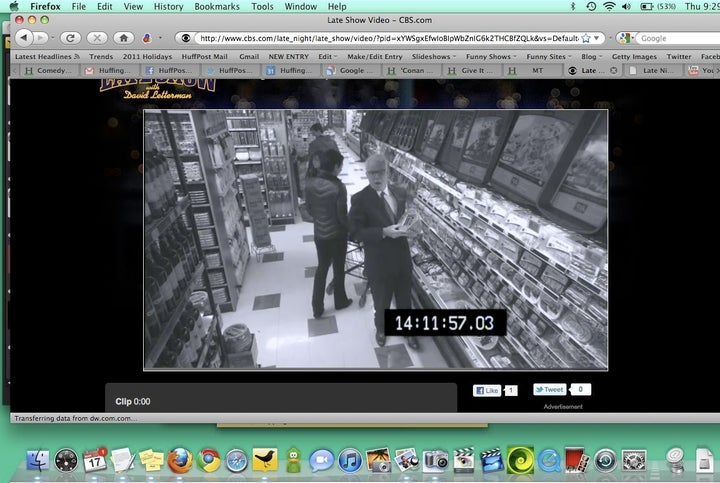This screenshot has width=720, height=483.
Task: Click the Clip 0:00 video progress bar
Action: click(x=281, y=398)
